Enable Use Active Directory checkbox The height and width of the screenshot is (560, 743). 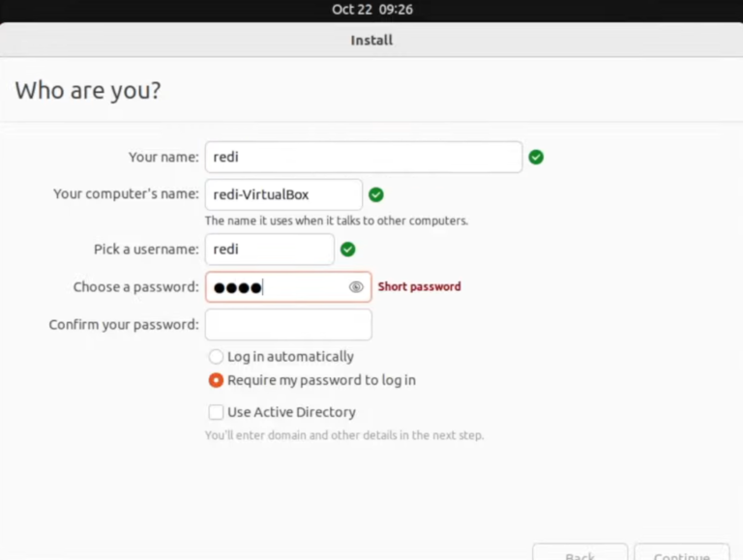[216, 412]
